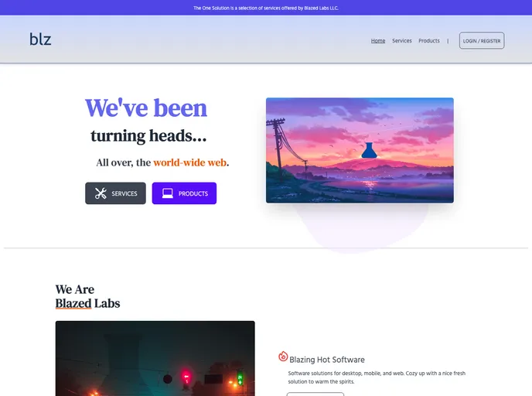This screenshot has height=396, width=532.
Task: Click the wrench and screwdriver icon
Action: point(101,193)
